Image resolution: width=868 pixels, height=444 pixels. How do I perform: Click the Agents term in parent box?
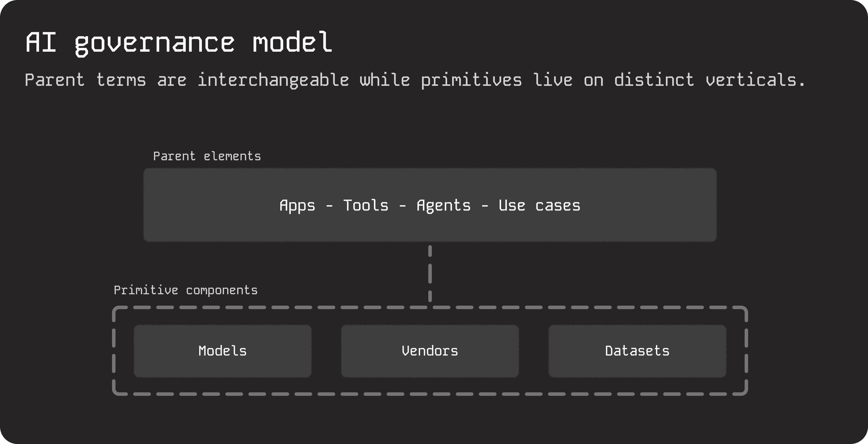click(x=443, y=206)
